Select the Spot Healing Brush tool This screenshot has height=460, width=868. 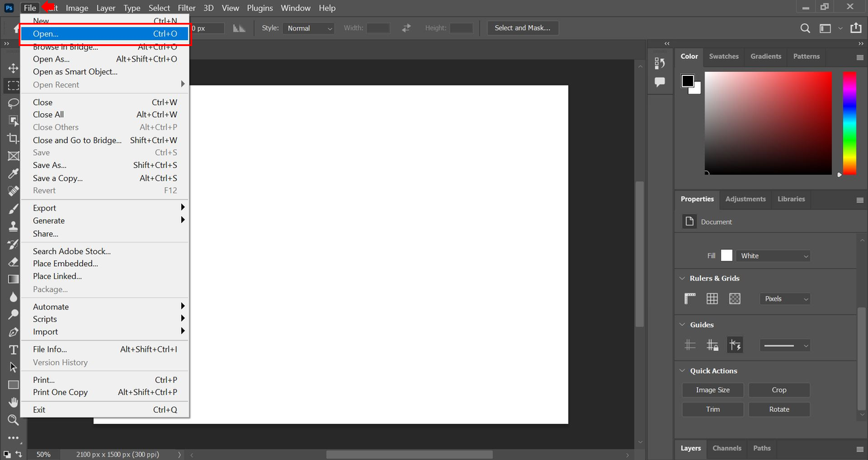(x=13, y=191)
